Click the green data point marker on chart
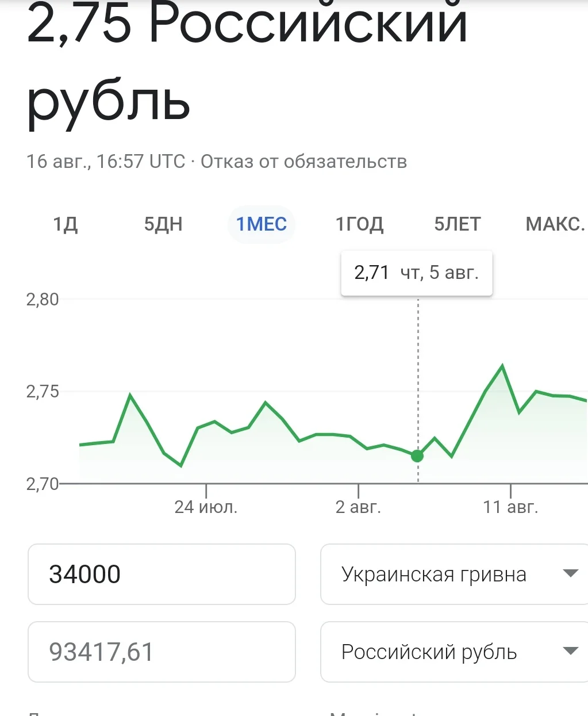The image size is (588, 716). [x=417, y=455]
